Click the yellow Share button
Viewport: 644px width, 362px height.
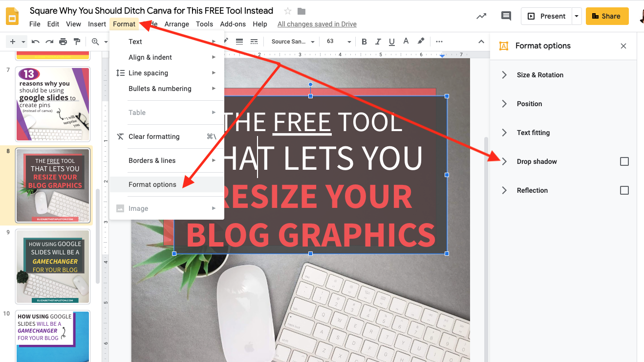(x=607, y=16)
